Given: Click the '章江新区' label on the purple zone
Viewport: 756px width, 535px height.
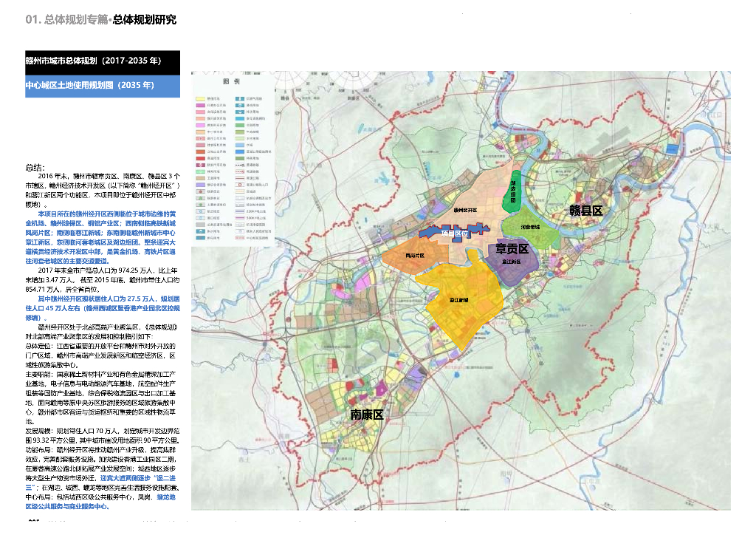Looking at the screenshot, I should point(511,262).
